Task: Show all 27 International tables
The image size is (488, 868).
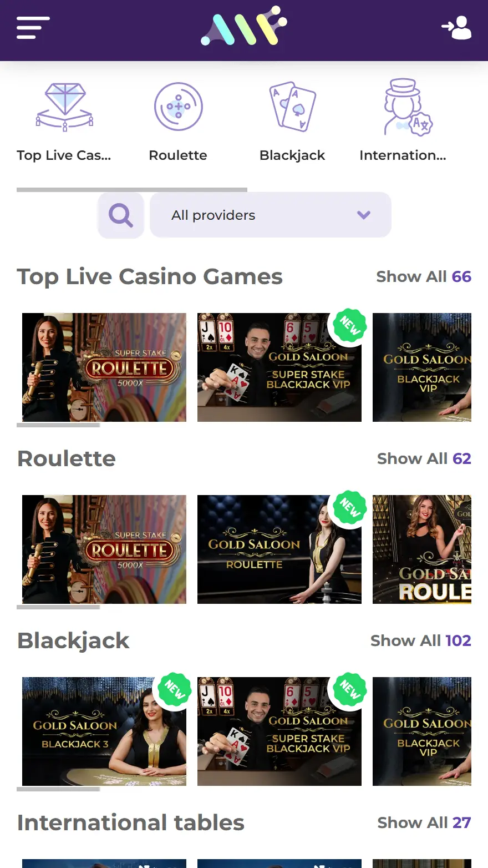Action: (x=424, y=822)
